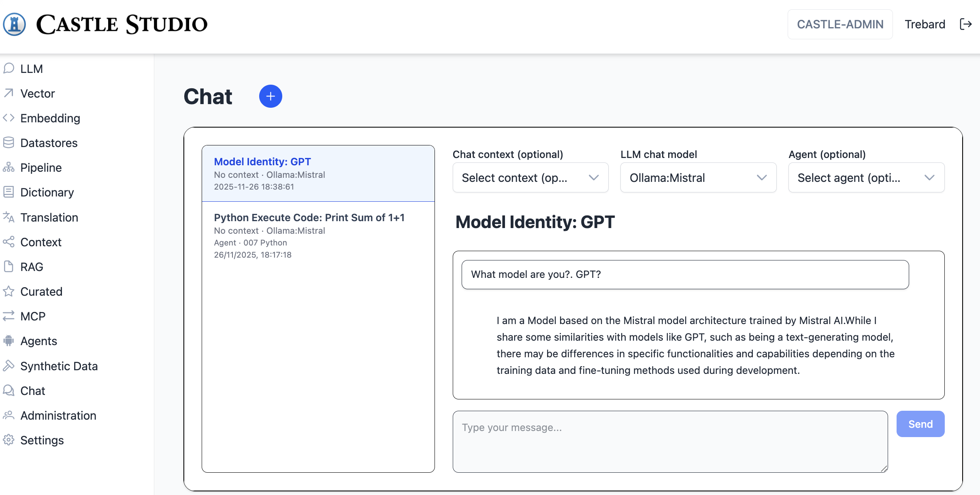
Task: Click the Pipeline hierarchy icon in sidebar
Action: point(9,167)
